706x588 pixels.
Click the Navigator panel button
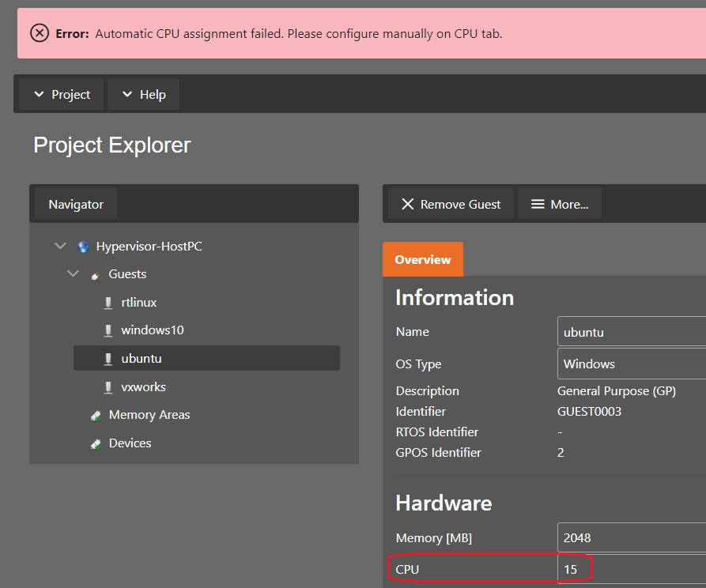(x=76, y=204)
